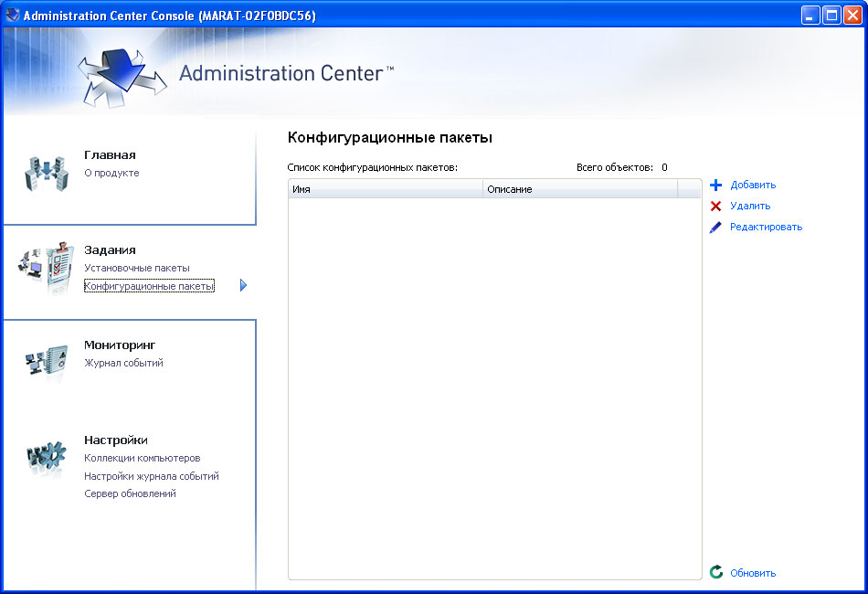This screenshot has width=868, height=594.
Task: Open the О продукте page
Action: pyautogui.click(x=111, y=174)
